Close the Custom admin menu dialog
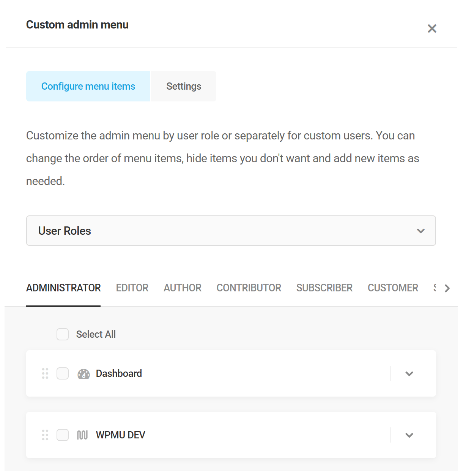 [x=432, y=28]
